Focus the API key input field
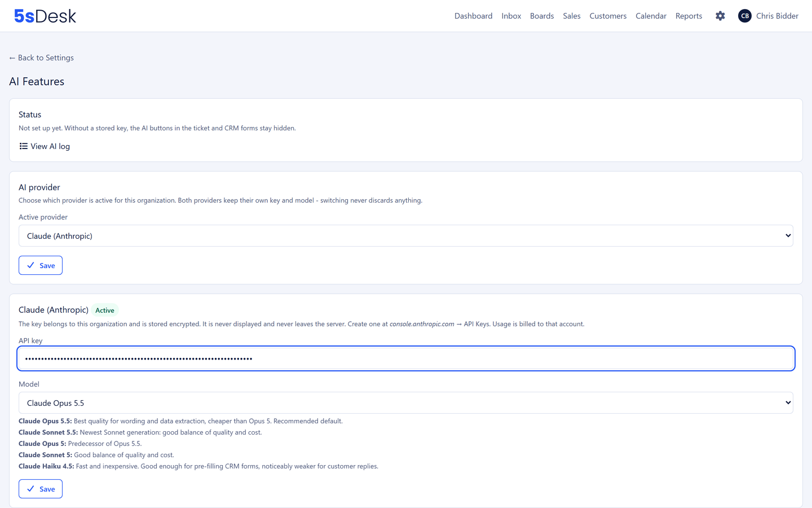812x508 pixels. (406, 358)
